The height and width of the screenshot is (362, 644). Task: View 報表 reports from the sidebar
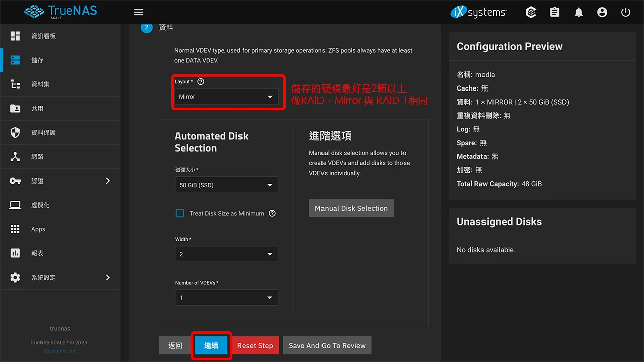coord(37,253)
